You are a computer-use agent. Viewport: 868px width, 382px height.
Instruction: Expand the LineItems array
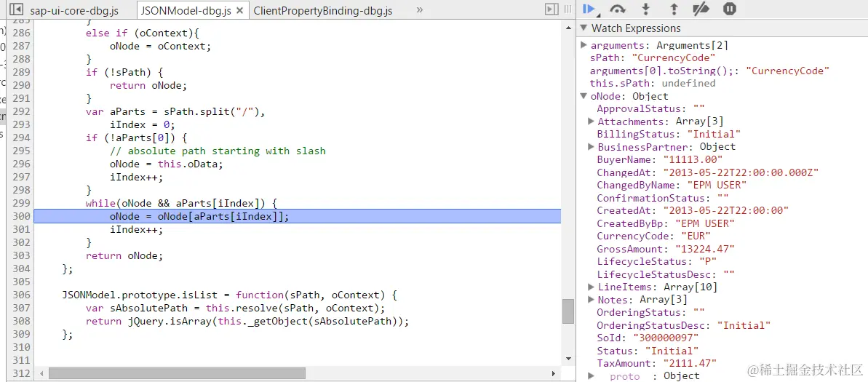592,287
